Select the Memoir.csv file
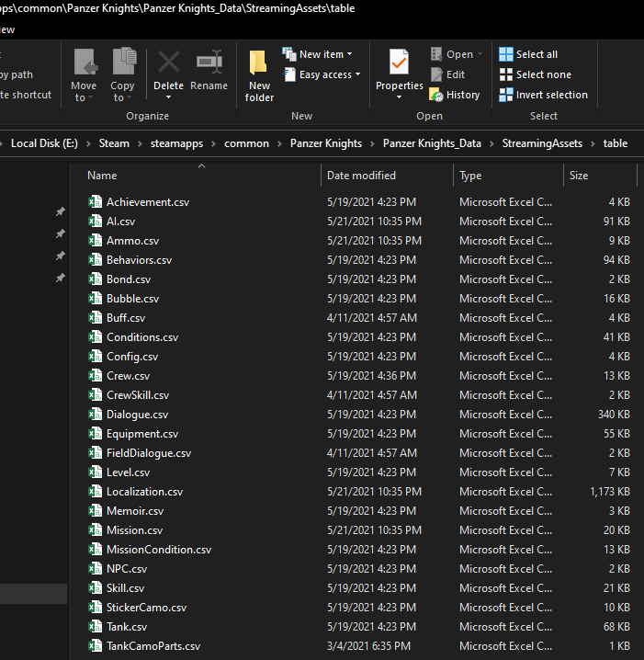The width and height of the screenshot is (644, 660). click(135, 510)
